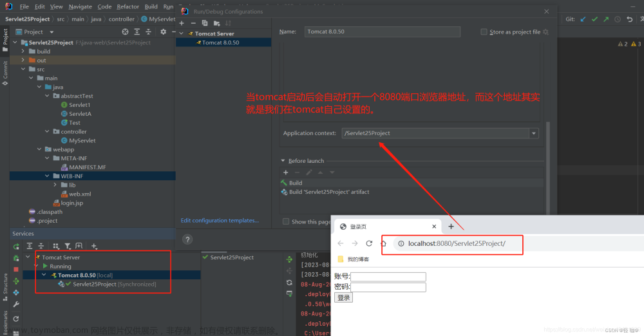Open Commit side tool window
644x336 pixels.
[5, 72]
